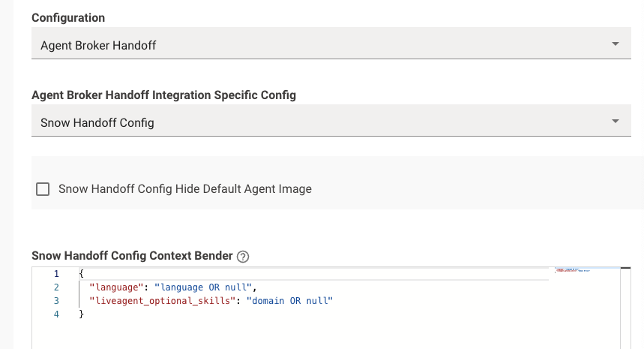Screen dimensions: 644x349
Task: Click the 'Snow Handoff Config Context Bender' label
Action: point(132,256)
